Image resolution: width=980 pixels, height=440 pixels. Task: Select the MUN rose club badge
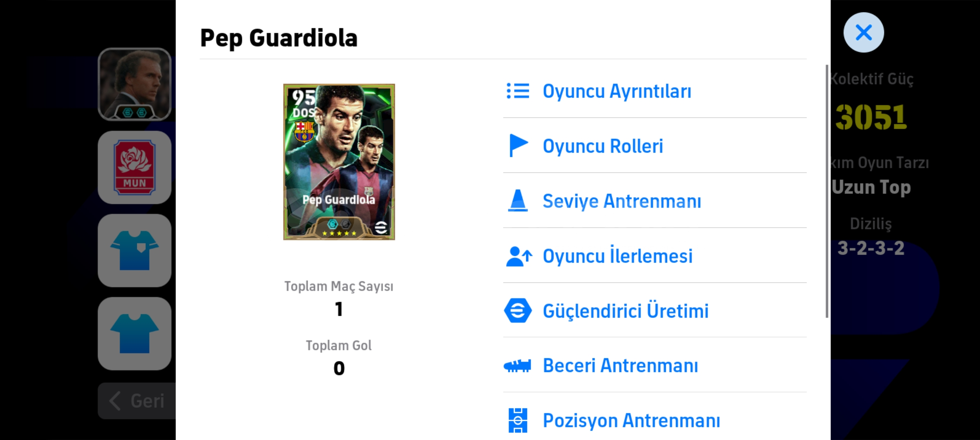pyautogui.click(x=135, y=167)
